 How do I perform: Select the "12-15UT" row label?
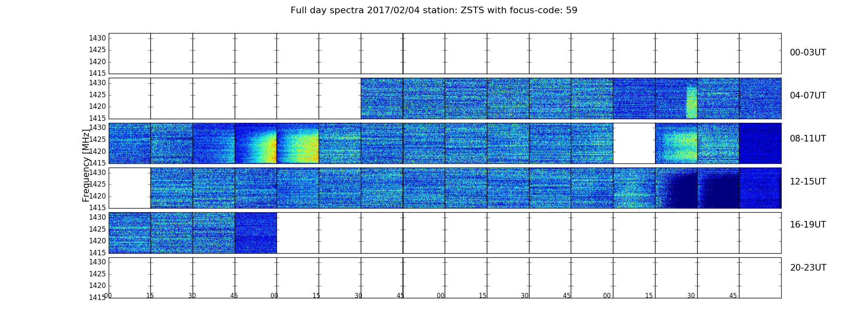(808, 182)
